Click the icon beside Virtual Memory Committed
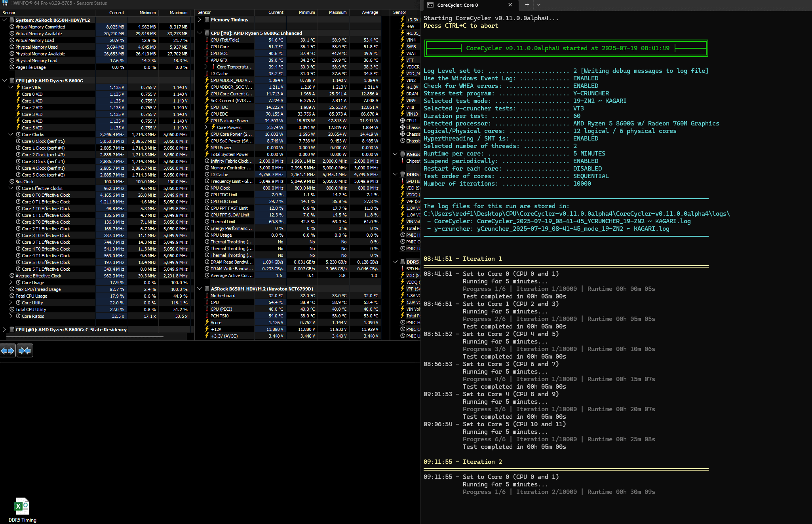Image resolution: width=812 pixels, height=524 pixels. (12, 27)
